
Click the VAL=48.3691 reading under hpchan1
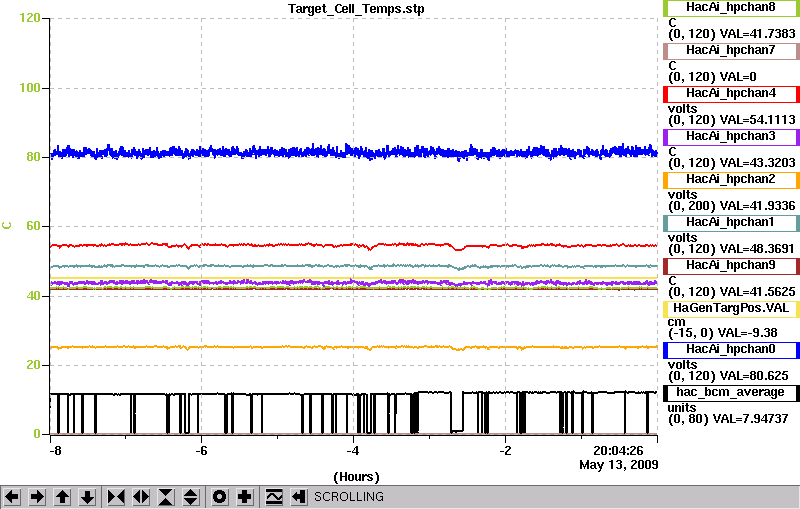[757, 249]
